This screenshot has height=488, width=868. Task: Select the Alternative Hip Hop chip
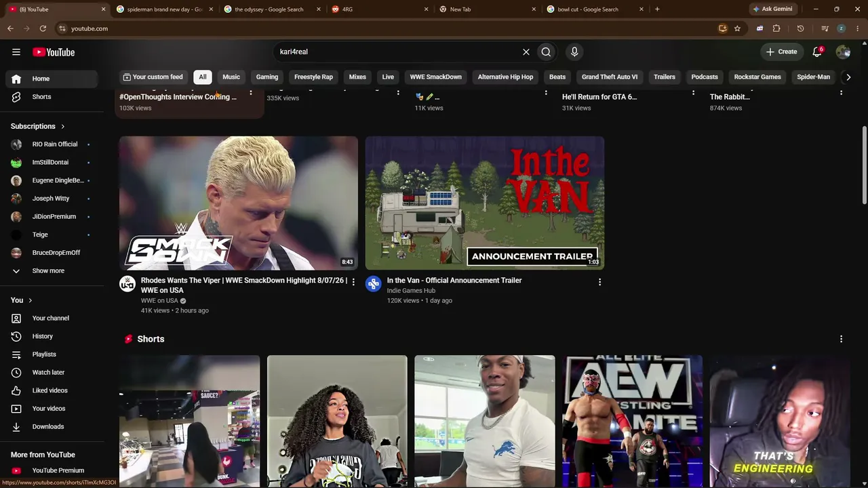505,77
